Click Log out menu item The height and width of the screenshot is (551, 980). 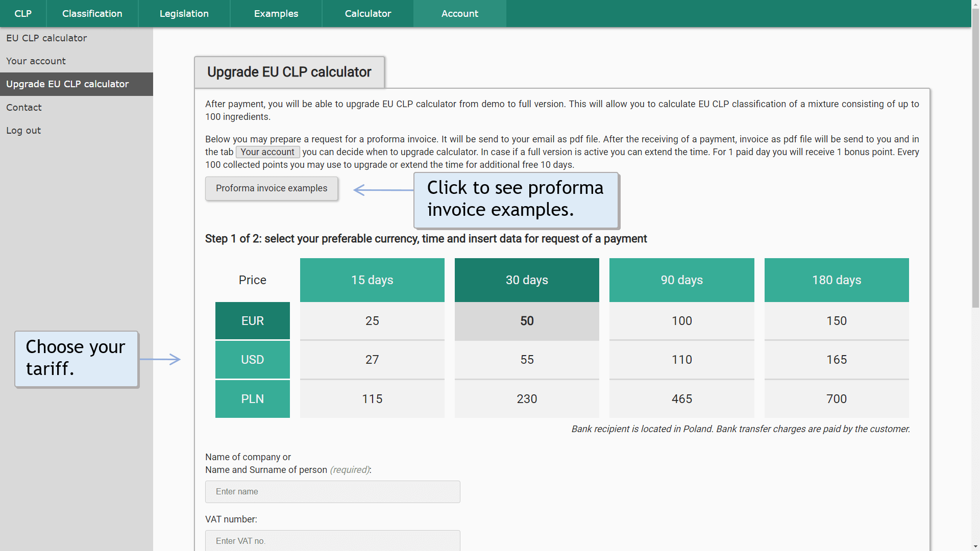(23, 130)
